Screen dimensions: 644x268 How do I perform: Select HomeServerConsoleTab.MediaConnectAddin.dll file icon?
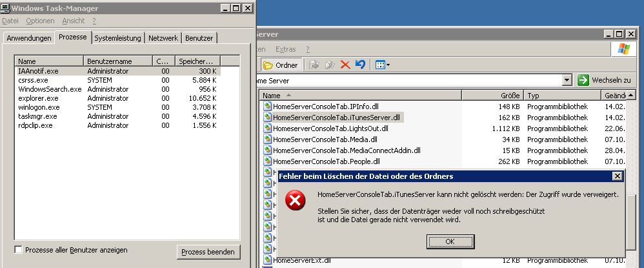[x=267, y=150]
